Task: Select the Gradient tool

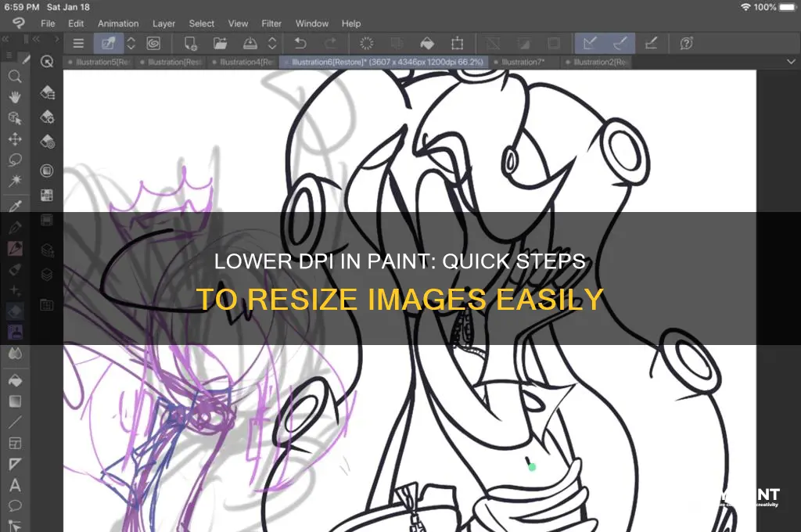Action: 15,401
